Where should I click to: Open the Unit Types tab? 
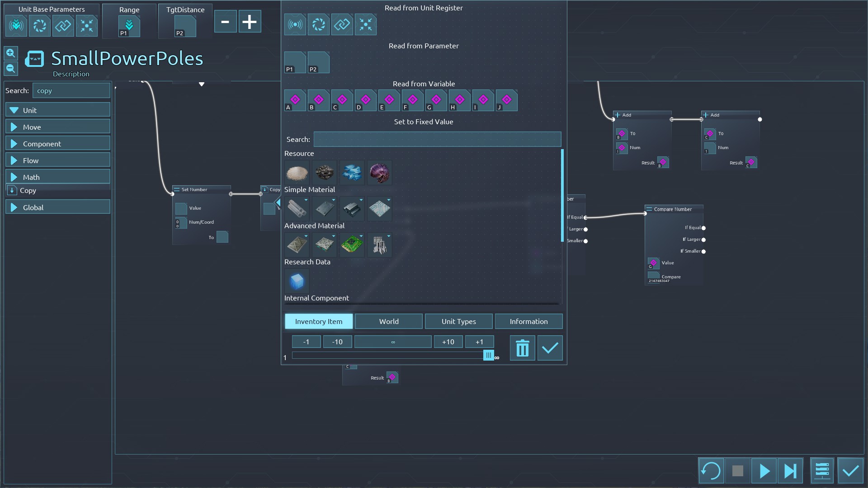(458, 321)
